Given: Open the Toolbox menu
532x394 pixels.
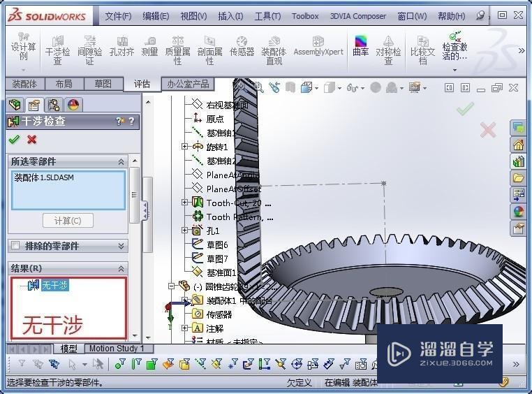Looking at the screenshot, I should coord(305,16).
